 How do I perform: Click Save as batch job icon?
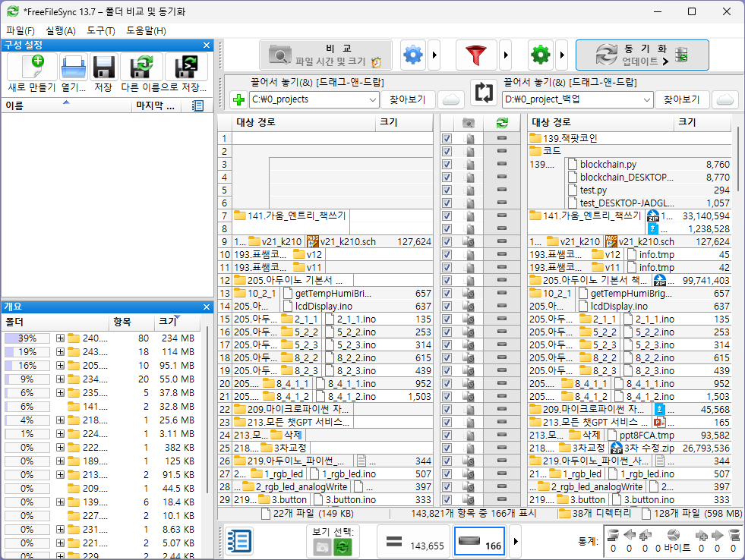pos(186,67)
